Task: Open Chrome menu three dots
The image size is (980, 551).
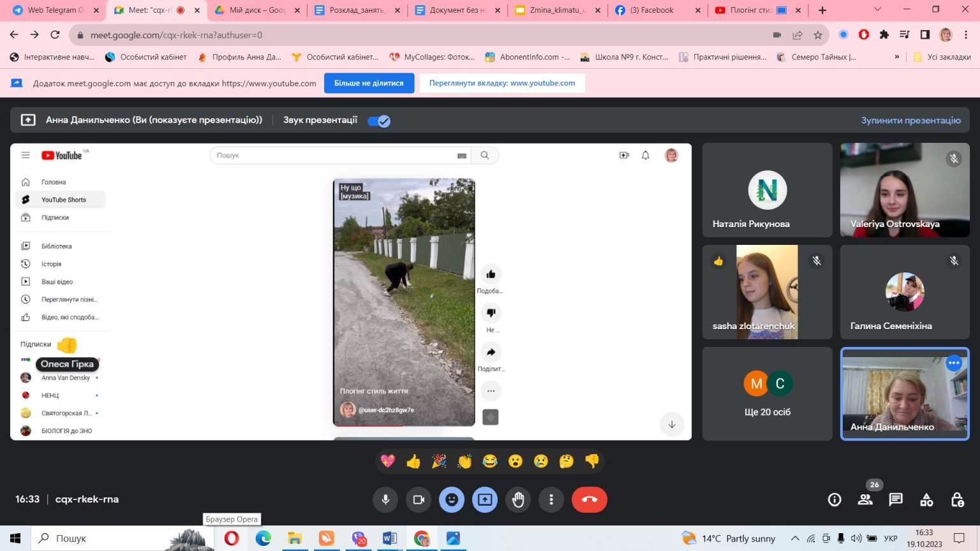Action: coord(966,35)
